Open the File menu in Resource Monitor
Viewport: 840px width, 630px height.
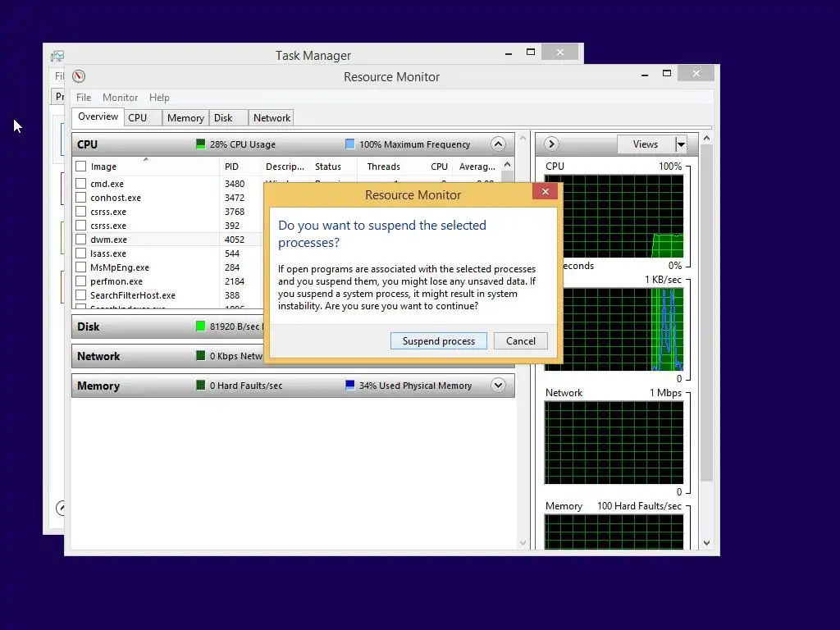(x=84, y=98)
